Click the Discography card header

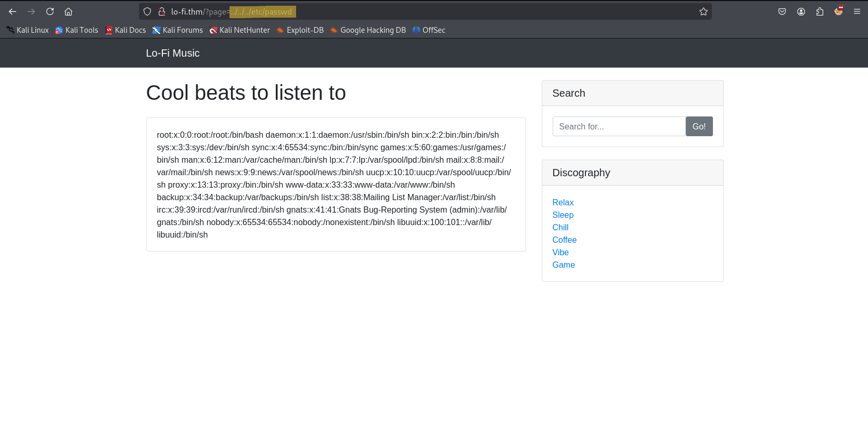pos(632,173)
